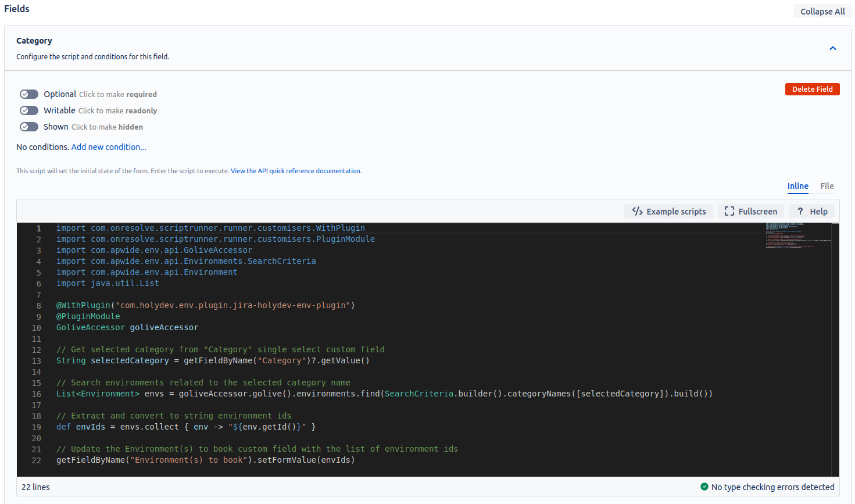
Task: Click the Category section header title
Action: [x=34, y=41]
